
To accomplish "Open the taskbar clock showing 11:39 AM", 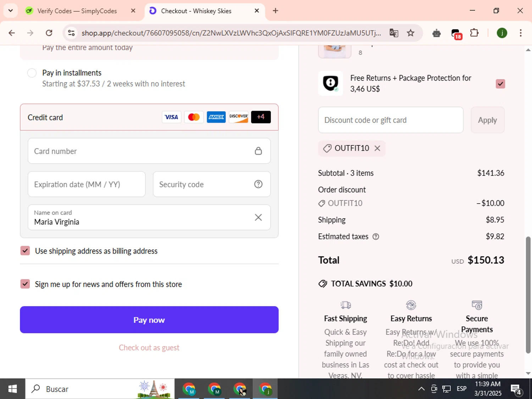I will point(488,389).
